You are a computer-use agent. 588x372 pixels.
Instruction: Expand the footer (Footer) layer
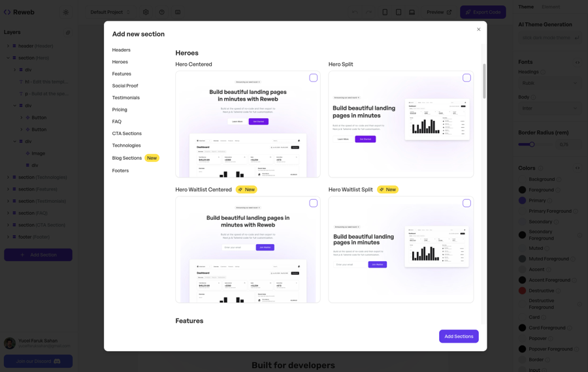tap(8, 237)
